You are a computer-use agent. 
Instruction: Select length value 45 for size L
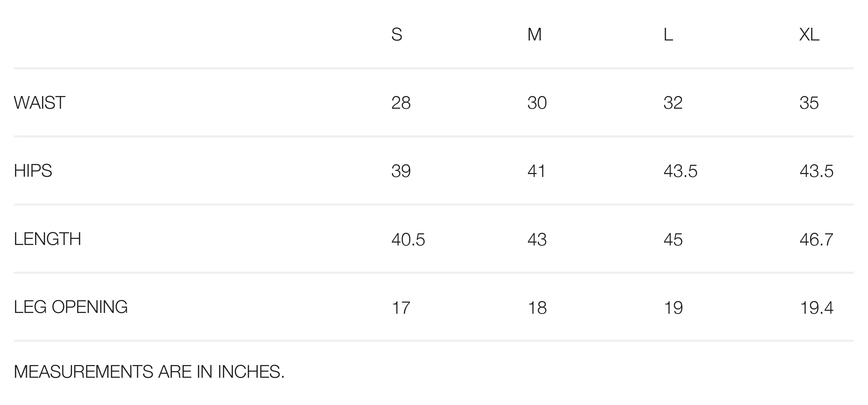[x=673, y=239]
